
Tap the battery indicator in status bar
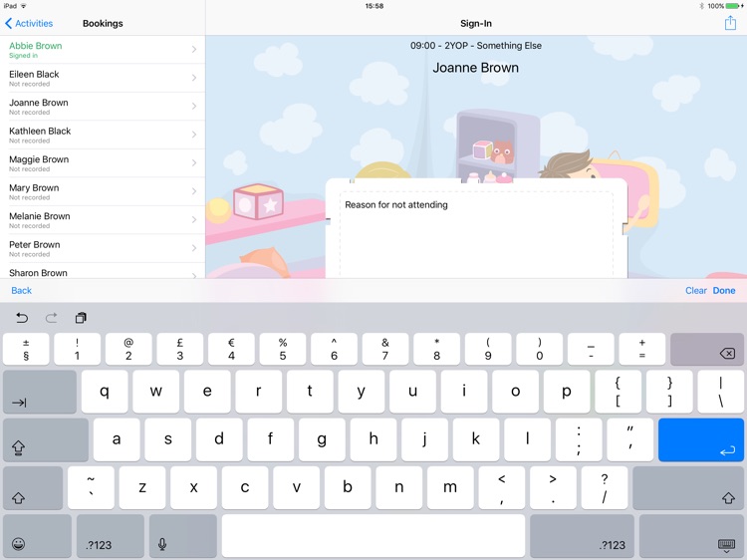[x=734, y=6]
